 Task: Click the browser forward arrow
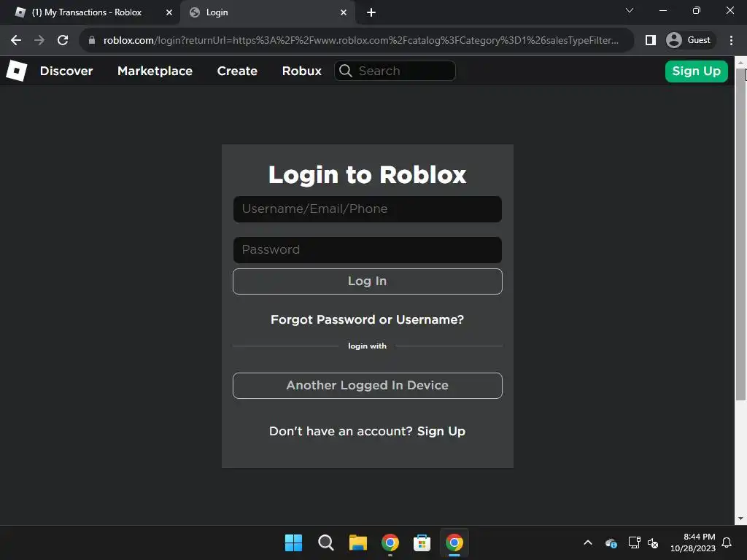pyautogui.click(x=39, y=40)
